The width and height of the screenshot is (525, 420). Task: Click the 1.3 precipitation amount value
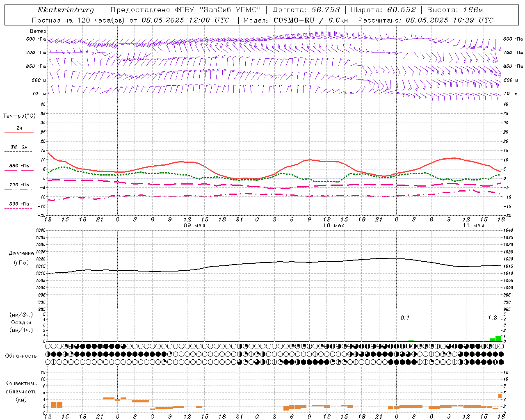[x=492, y=317]
